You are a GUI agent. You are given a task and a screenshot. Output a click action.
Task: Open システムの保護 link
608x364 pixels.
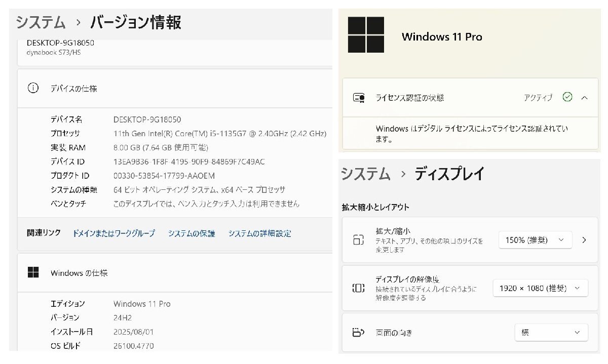pos(192,233)
